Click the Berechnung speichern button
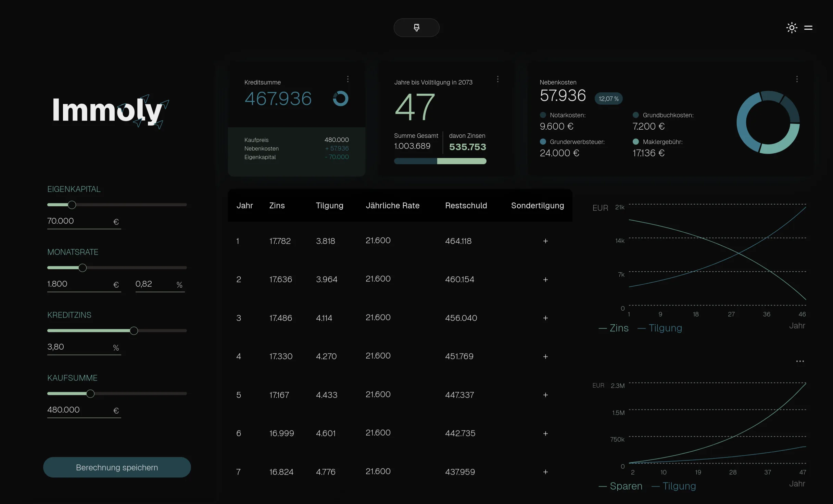Screen dimensions: 833x504 coord(117,467)
